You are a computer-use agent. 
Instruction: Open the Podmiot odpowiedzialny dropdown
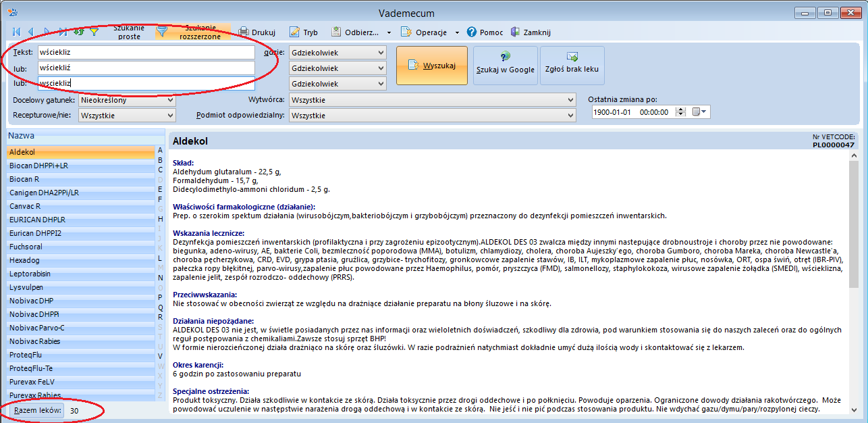[433, 116]
